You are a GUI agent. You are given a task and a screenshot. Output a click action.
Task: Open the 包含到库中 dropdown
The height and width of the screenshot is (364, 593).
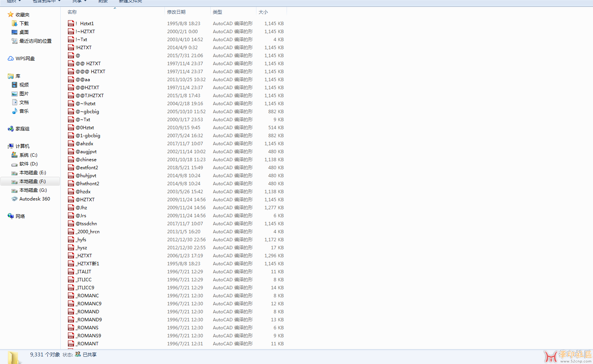coord(46,2)
